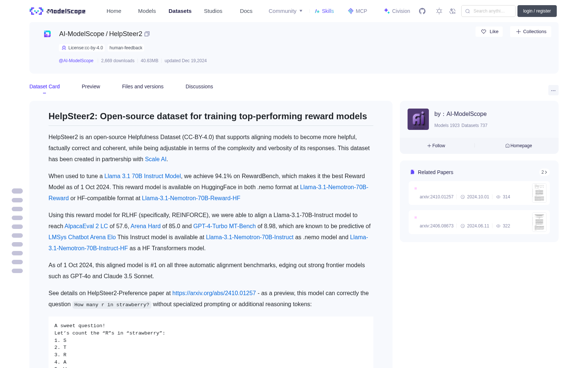
Task: Click the search input field
Action: pyautogui.click(x=488, y=11)
